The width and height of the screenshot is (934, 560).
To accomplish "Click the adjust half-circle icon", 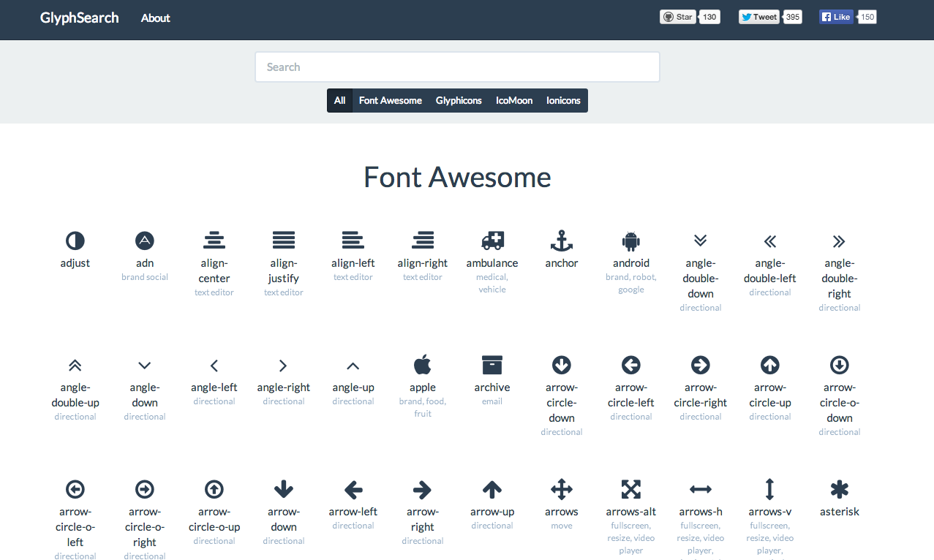I will pyautogui.click(x=75, y=241).
